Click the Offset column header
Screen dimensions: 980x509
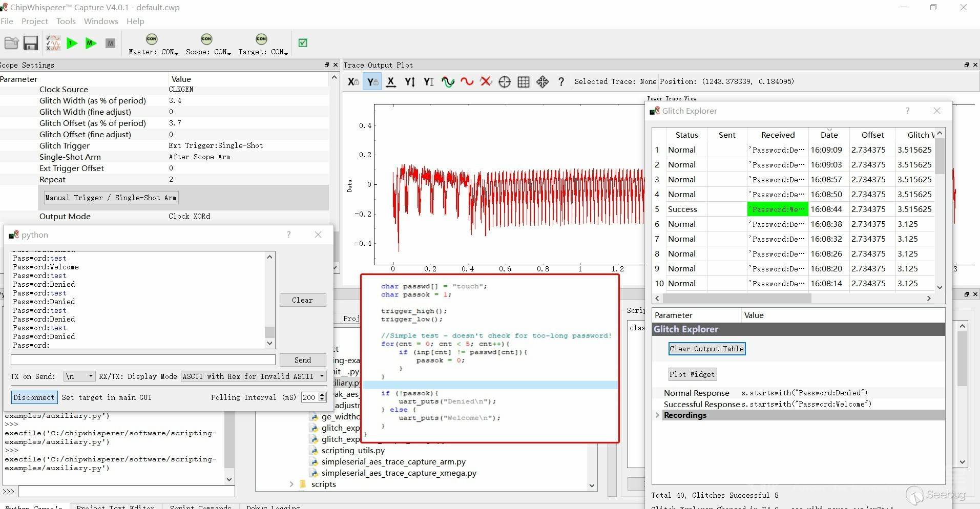[872, 135]
